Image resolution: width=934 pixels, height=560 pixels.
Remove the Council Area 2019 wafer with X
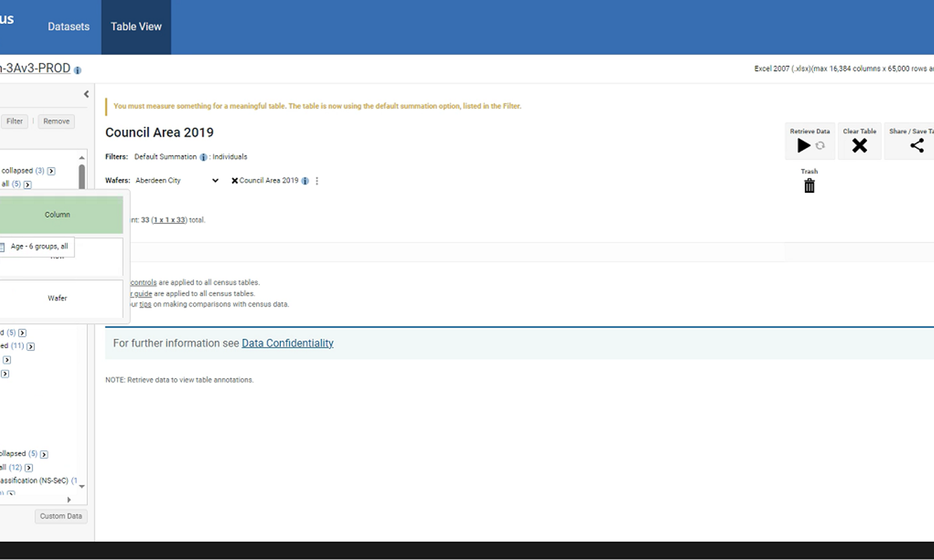(234, 181)
